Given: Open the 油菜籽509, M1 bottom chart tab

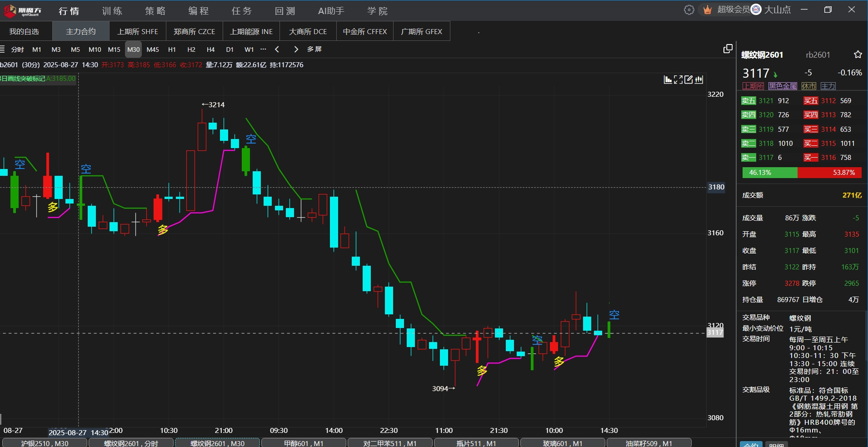Looking at the screenshot, I should tap(649, 443).
